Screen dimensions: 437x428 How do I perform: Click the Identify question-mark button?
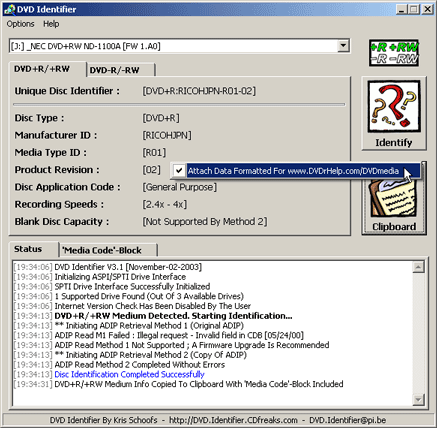[394, 113]
